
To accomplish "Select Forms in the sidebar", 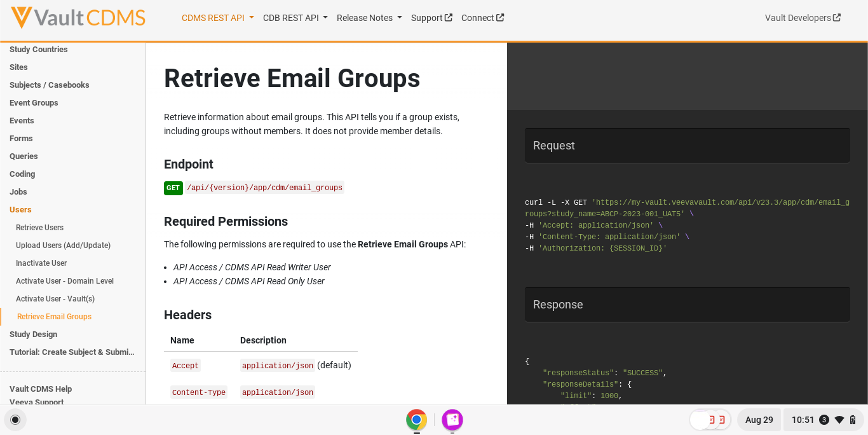I will pyautogui.click(x=21, y=139).
